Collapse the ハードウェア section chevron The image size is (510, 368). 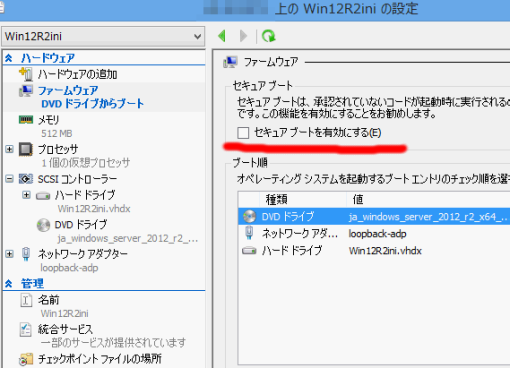click(x=9, y=58)
